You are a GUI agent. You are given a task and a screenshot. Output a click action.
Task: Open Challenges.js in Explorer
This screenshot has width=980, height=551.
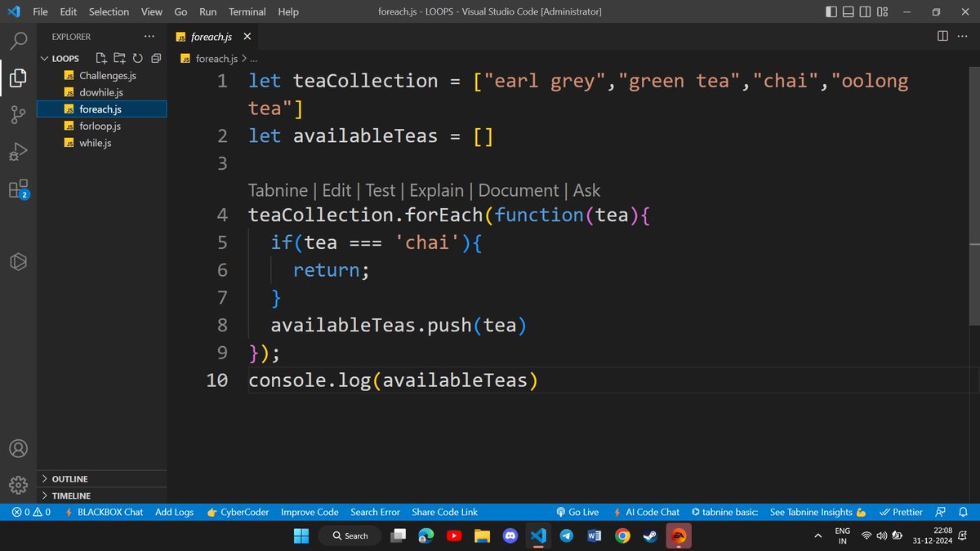click(102, 75)
